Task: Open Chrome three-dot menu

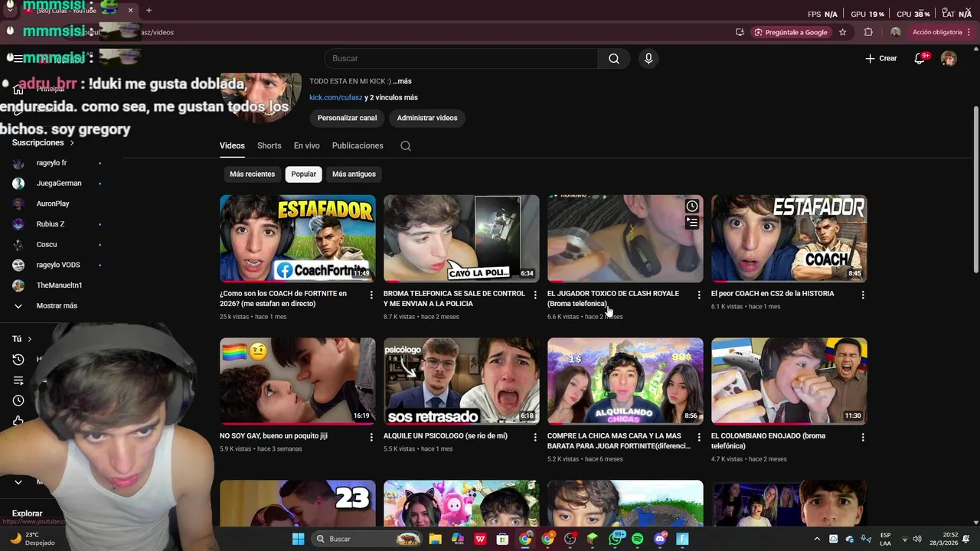Action: coord(970,32)
